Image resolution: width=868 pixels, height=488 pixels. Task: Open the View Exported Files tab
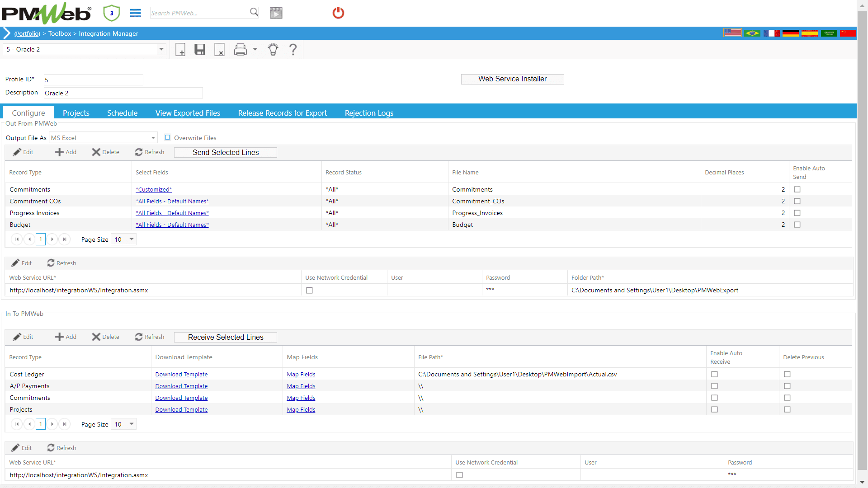click(x=188, y=113)
